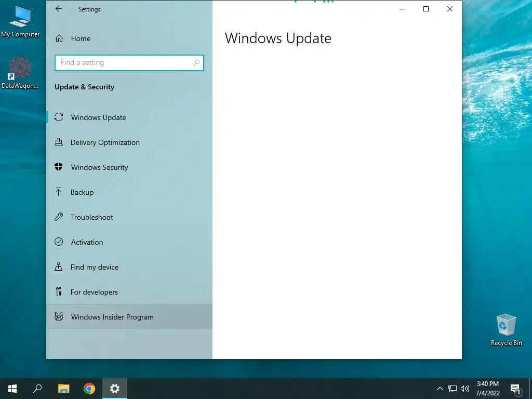This screenshot has height=399, width=532.
Task: Open Backup settings
Action: pyautogui.click(x=129, y=192)
